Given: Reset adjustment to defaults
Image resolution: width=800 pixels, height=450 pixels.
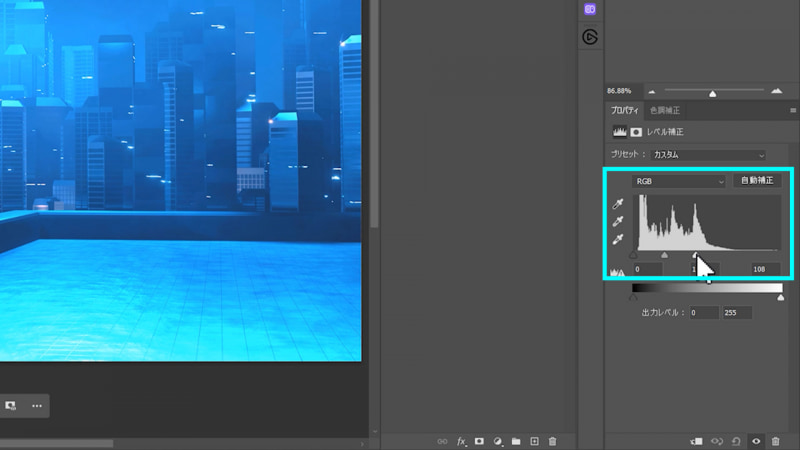Looking at the screenshot, I should (736, 441).
